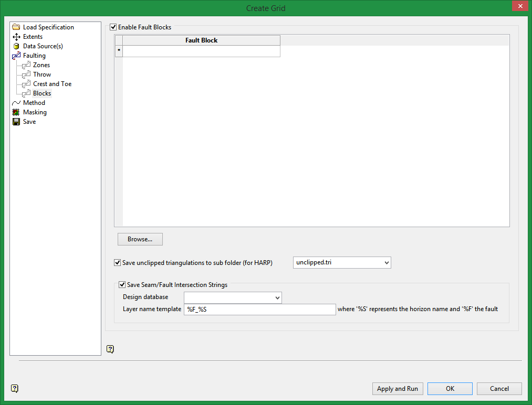
Task: Open the Extents settings page
Action: pos(32,36)
